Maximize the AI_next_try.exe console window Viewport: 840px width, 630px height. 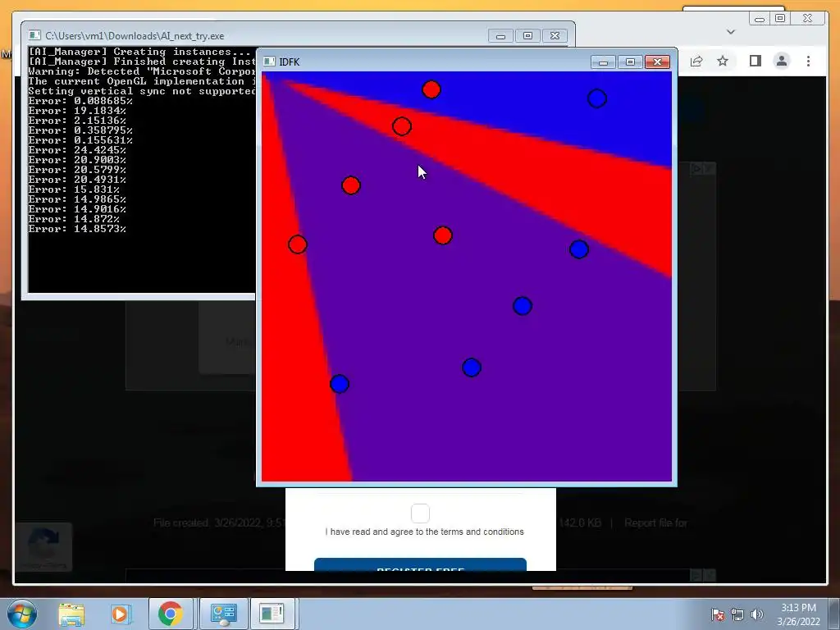tap(527, 36)
